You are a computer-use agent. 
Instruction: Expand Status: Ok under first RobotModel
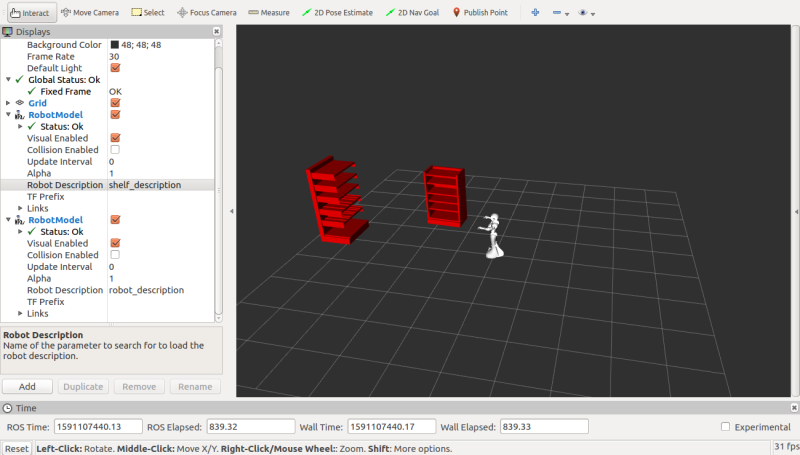point(20,127)
